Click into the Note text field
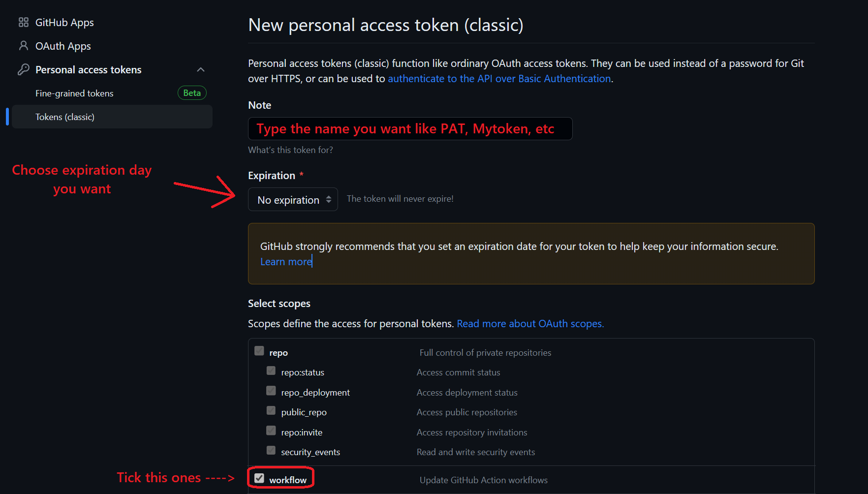This screenshot has width=868, height=494. [410, 129]
